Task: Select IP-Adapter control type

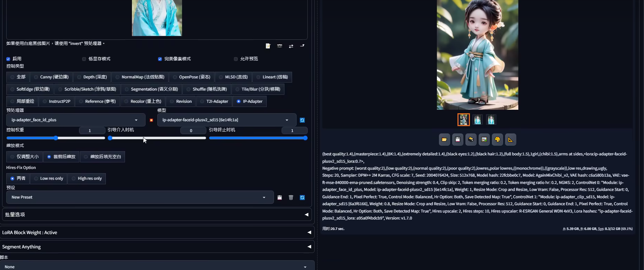Action: 250,101
